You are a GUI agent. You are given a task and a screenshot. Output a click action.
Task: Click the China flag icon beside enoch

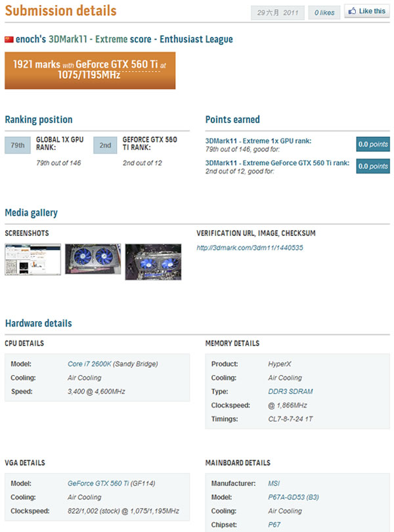coord(9,39)
